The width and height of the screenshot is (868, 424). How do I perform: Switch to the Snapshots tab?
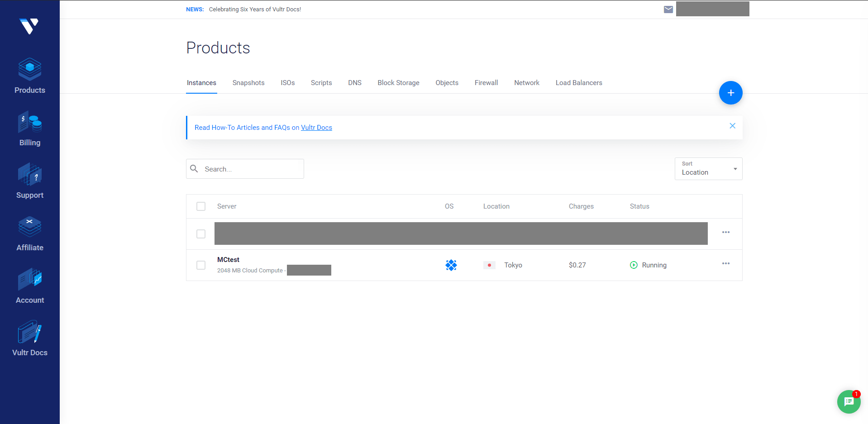pyautogui.click(x=248, y=83)
